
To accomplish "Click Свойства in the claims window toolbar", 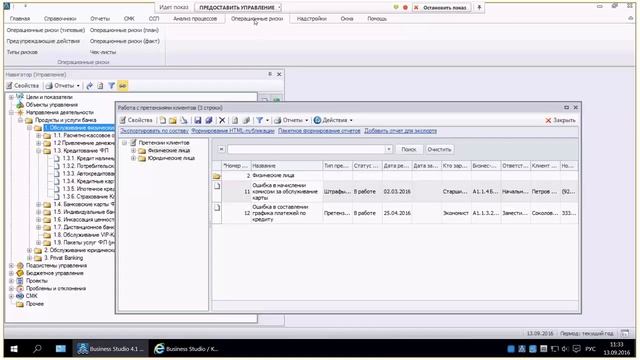I will point(136,120).
